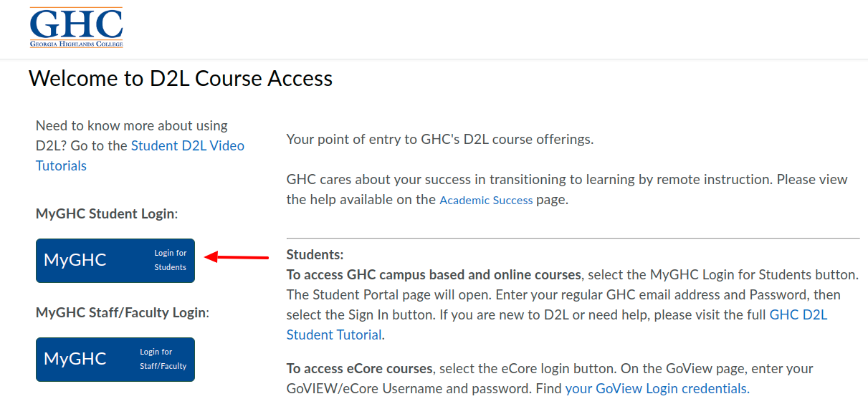Select the MyGHC Student Login label
Viewport: 868px width, 404px height.
point(105,213)
